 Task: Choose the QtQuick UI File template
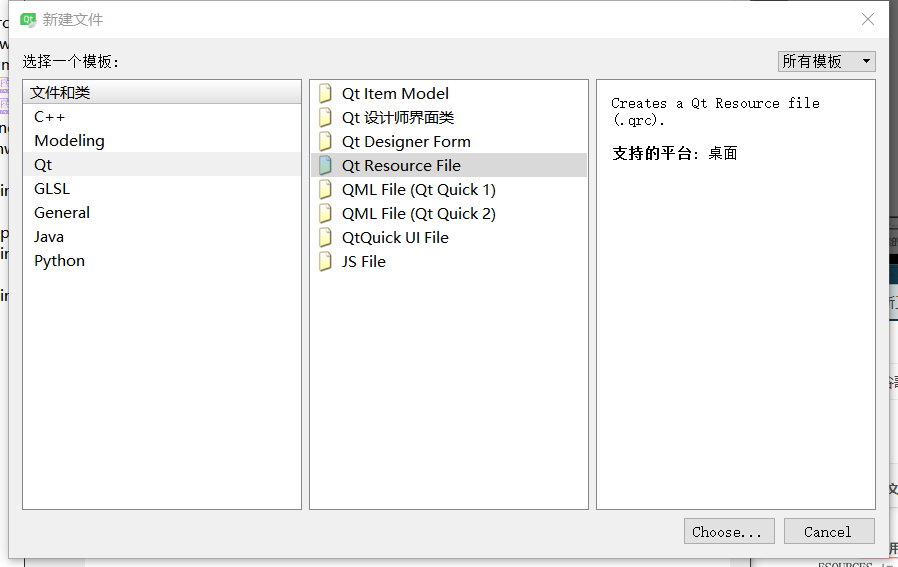point(449,238)
